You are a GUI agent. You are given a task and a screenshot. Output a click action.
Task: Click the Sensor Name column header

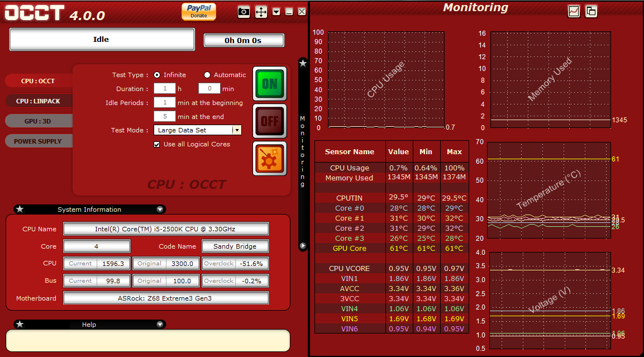pos(350,151)
